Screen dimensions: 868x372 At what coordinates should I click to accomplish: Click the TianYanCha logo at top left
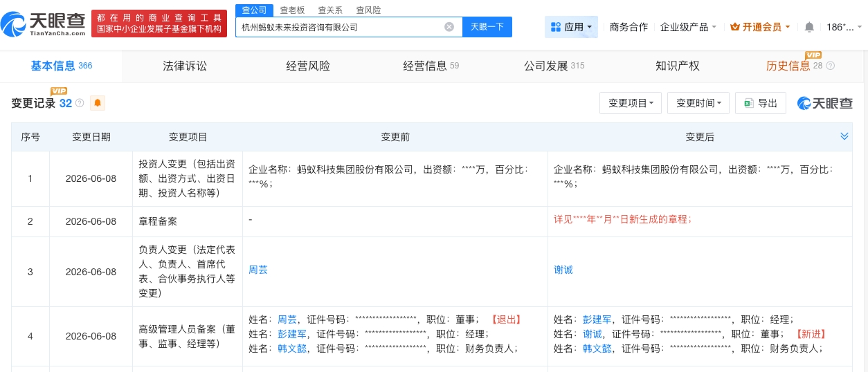pyautogui.click(x=44, y=24)
